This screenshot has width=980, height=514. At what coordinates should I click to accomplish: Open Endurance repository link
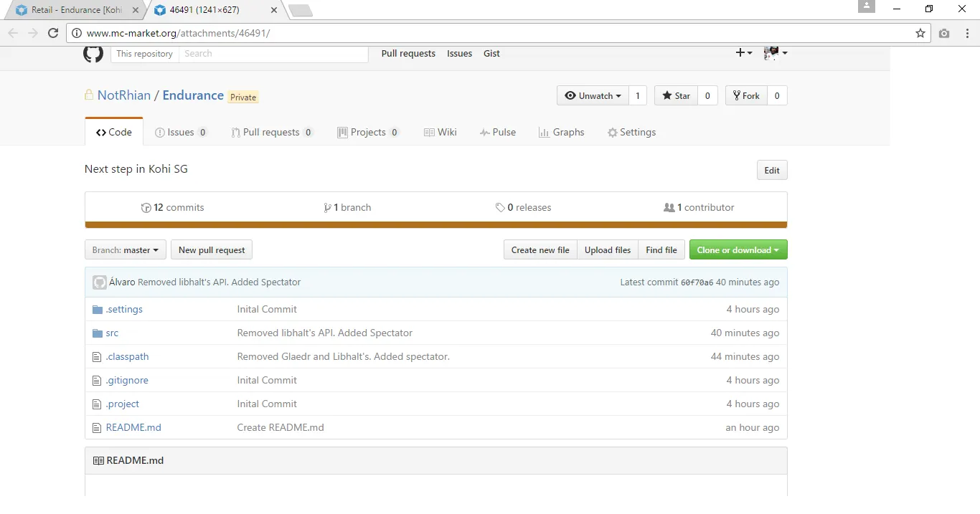point(193,95)
